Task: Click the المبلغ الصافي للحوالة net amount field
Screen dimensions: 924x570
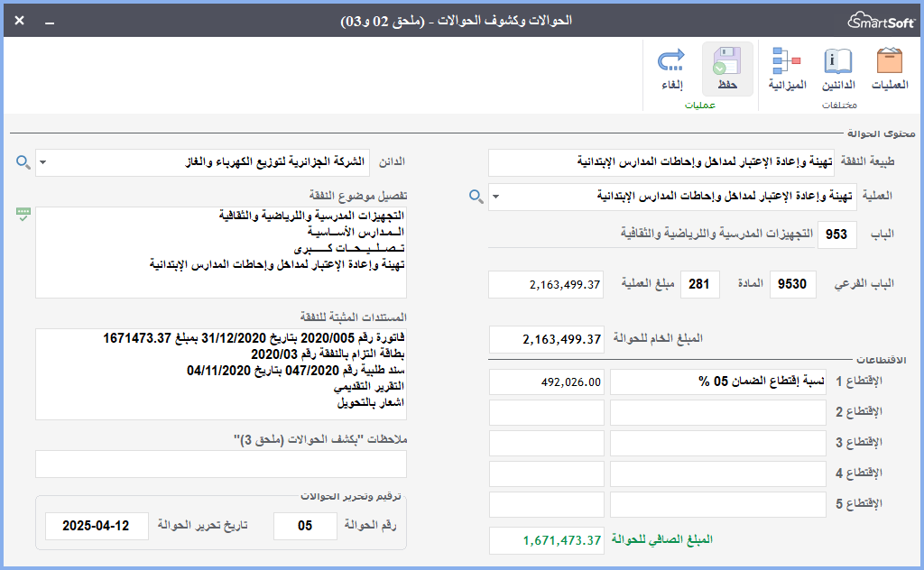Action: tap(546, 540)
